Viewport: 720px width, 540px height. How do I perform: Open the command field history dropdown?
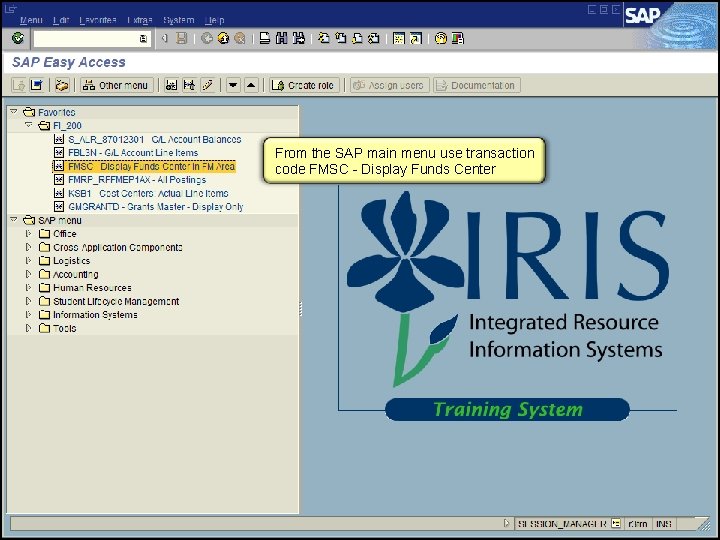click(143, 39)
